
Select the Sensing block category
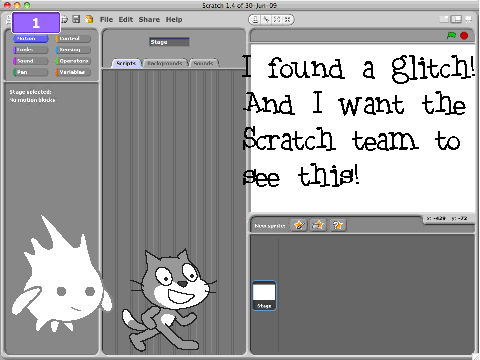73,50
